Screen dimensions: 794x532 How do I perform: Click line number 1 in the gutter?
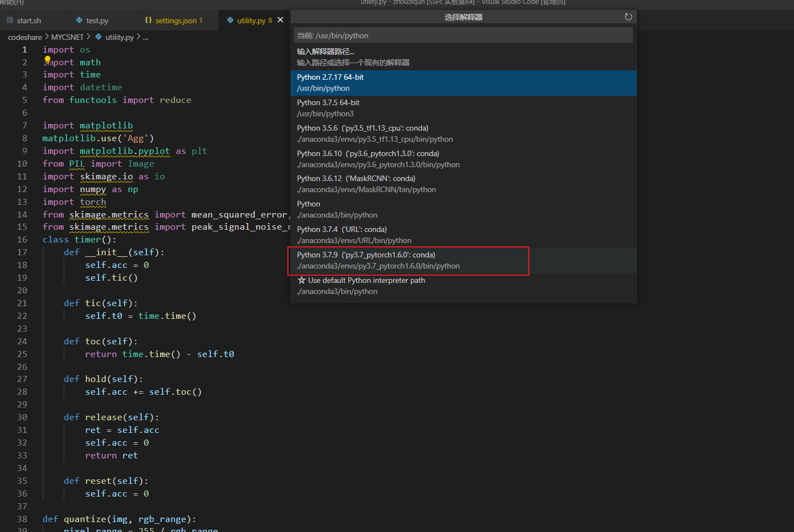tap(24, 50)
